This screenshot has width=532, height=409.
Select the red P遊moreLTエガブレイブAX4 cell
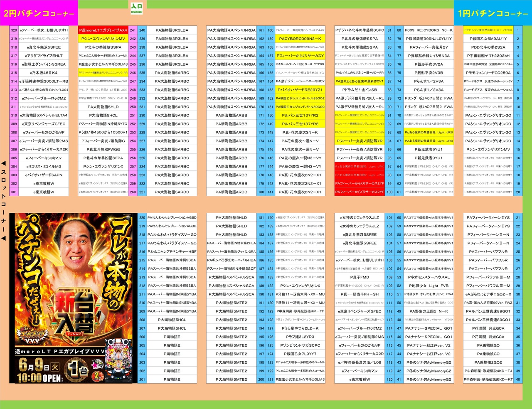103,30
